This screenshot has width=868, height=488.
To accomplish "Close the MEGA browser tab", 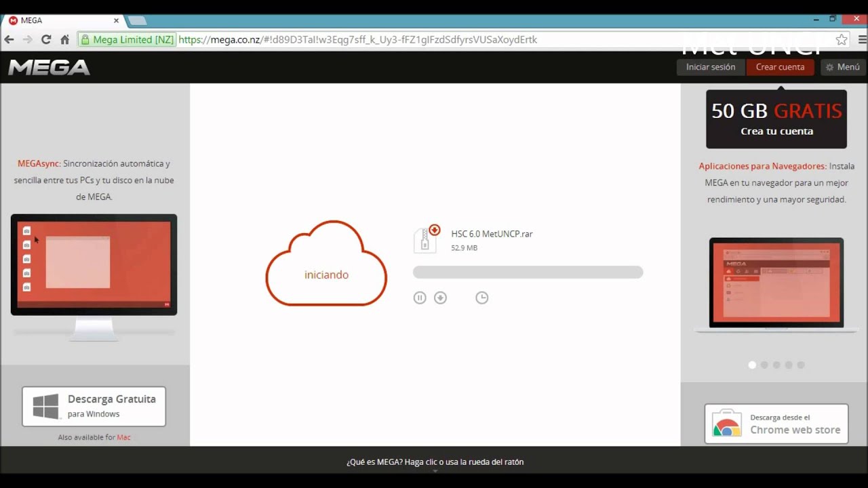I will pyautogui.click(x=116, y=20).
